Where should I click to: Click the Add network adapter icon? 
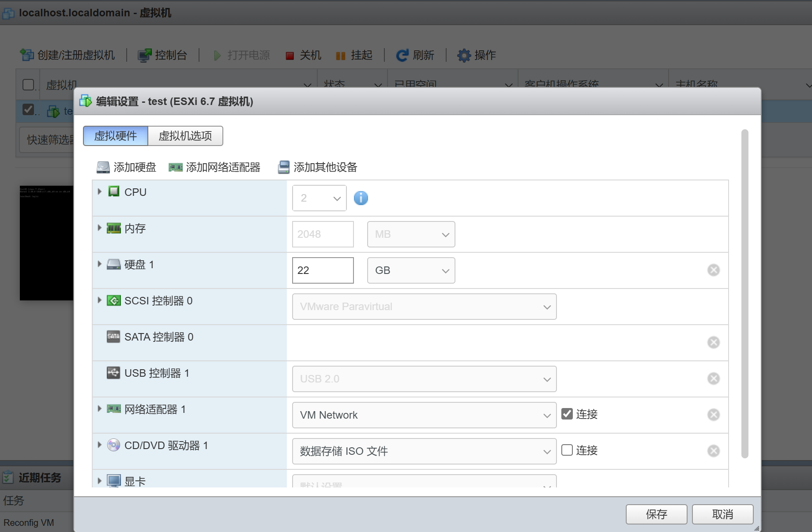coord(175,167)
